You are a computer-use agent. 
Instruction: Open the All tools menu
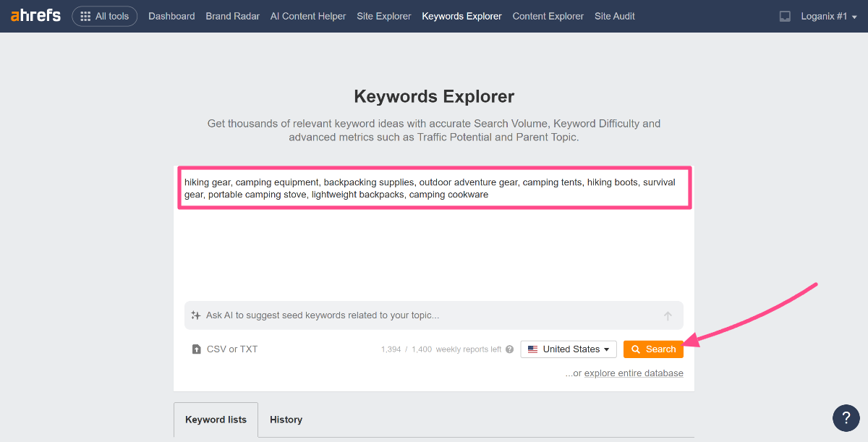105,16
